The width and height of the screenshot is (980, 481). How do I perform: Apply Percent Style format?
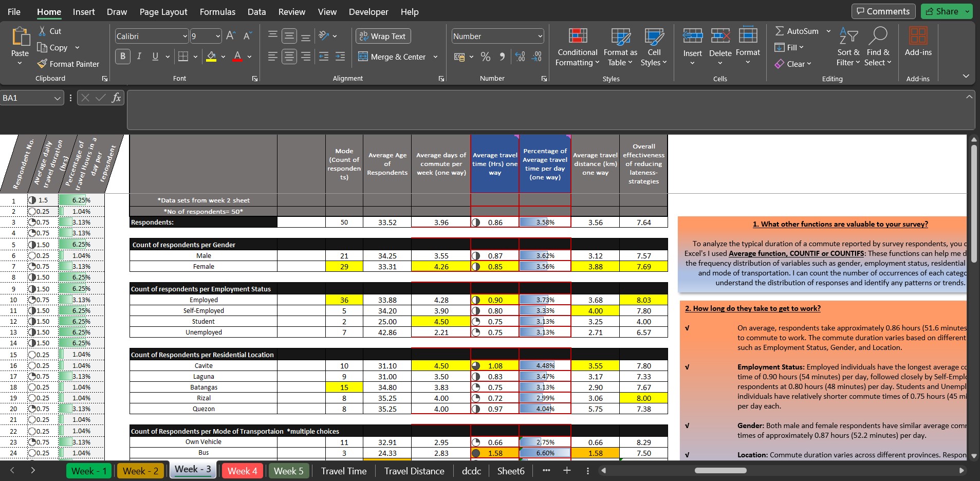pyautogui.click(x=486, y=57)
